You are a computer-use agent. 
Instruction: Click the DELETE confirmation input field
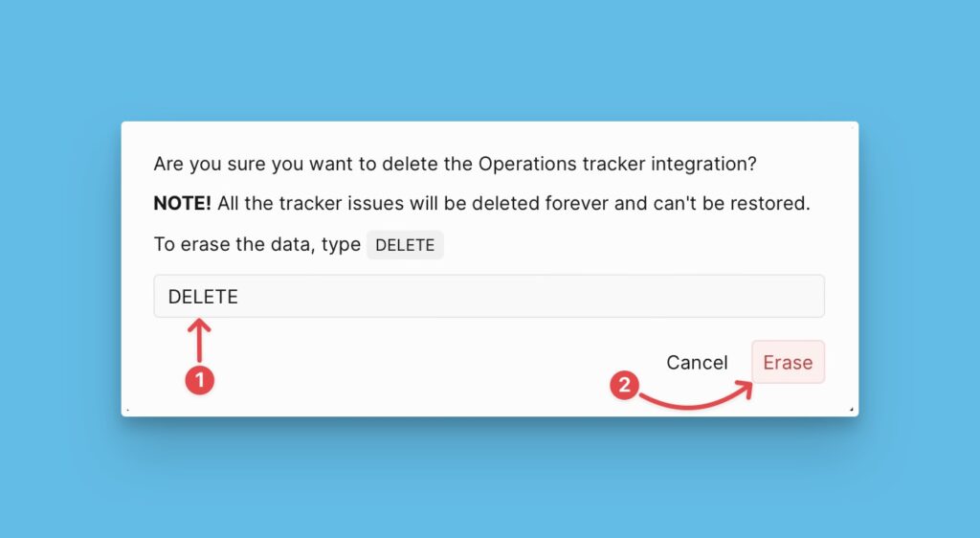(x=488, y=297)
